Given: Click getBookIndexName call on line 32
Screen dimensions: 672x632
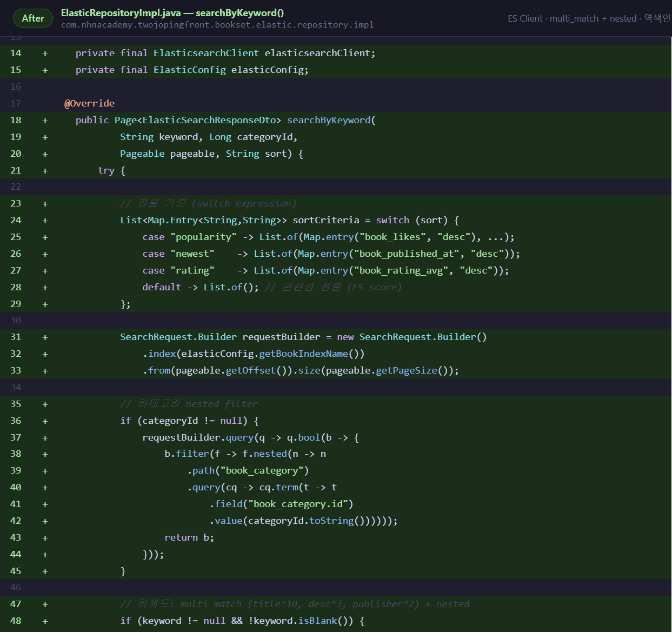Looking at the screenshot, I should point(303,354).
